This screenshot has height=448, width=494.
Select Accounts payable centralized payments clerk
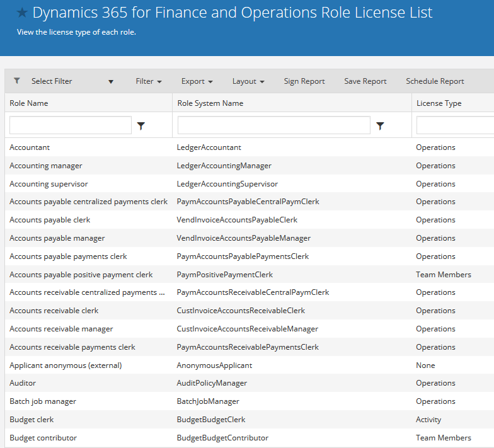[x=88, y=202]
